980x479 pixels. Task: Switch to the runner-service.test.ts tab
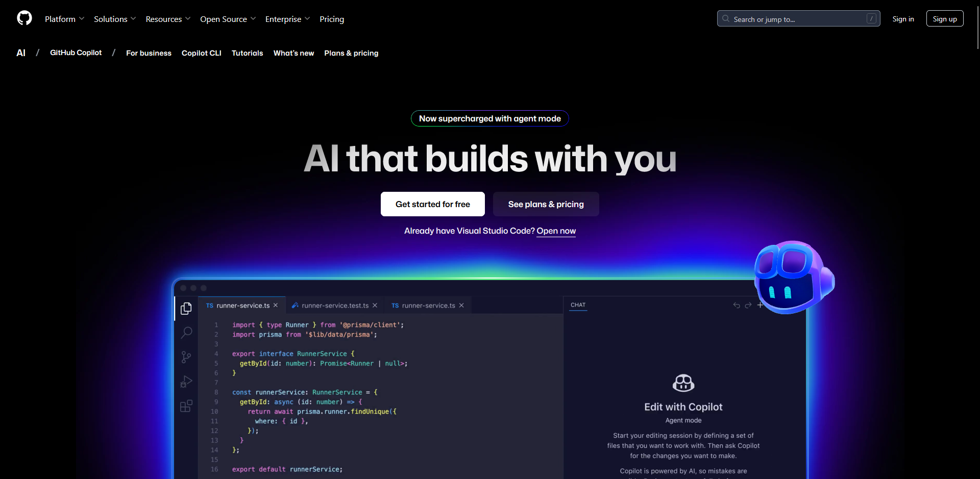pyautogui.click(x=335, y=306)
